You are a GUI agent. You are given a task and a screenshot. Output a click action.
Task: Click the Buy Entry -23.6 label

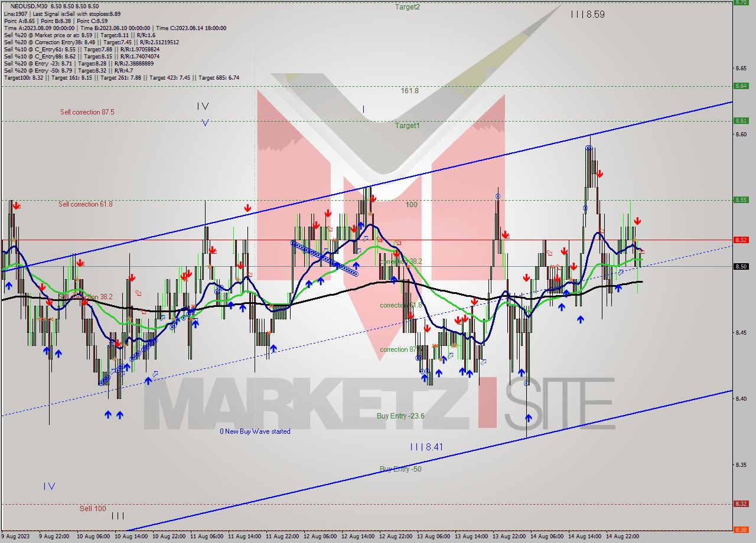click(401, 416)
